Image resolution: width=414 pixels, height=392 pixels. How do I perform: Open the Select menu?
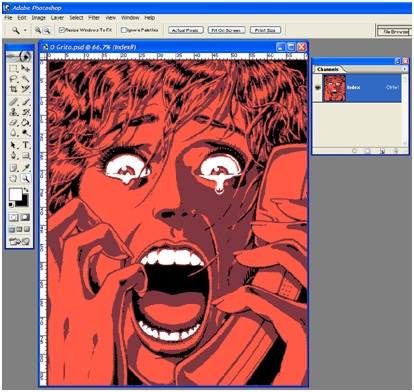(x=76, y=18)
